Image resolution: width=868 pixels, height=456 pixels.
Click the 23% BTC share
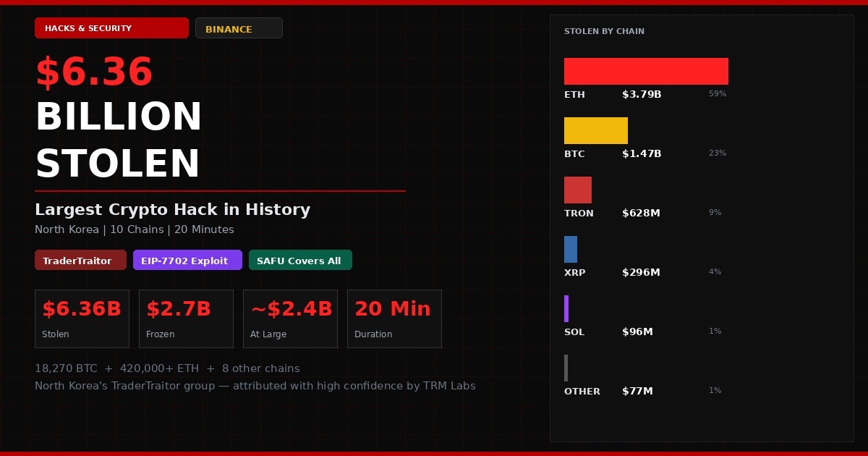point(718,153)
